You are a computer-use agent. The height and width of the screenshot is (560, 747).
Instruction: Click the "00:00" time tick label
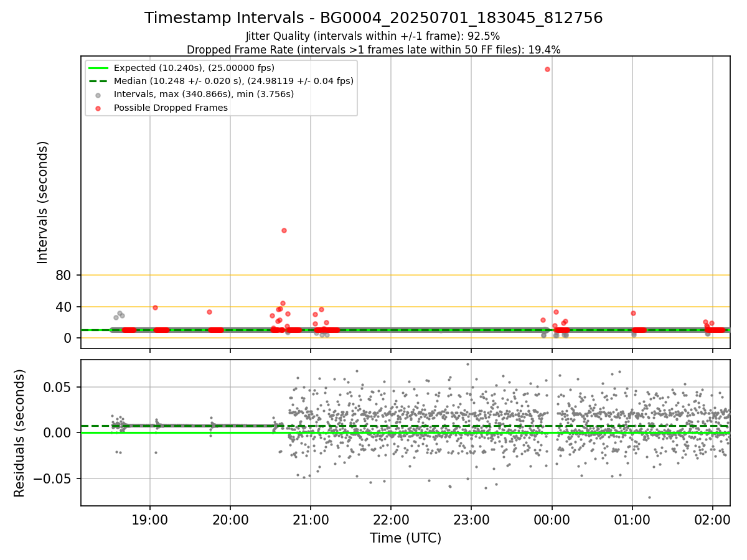click(x=552, y=520)
